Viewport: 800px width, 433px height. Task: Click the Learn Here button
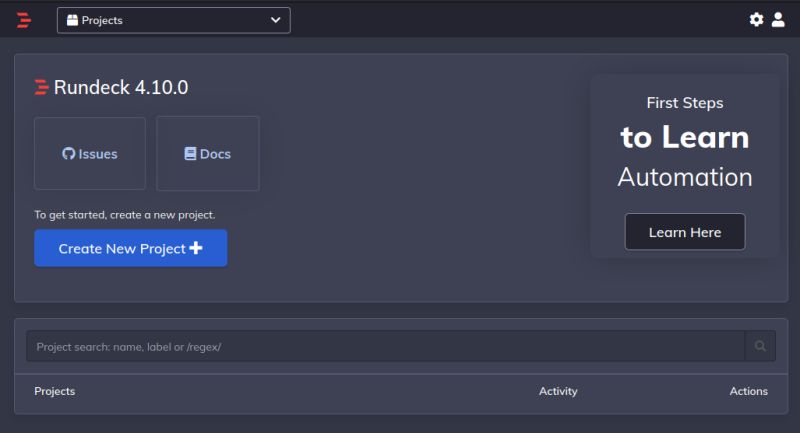685,232
